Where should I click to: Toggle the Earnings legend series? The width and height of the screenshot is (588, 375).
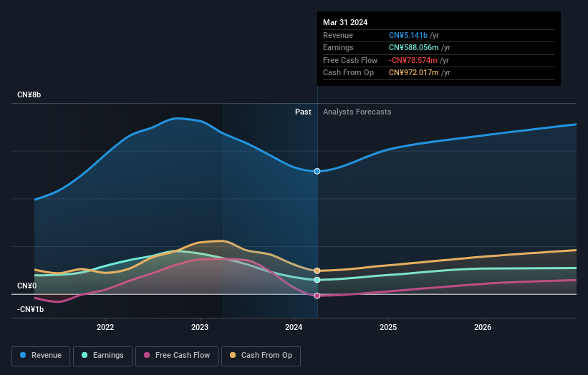coord(102,356)
